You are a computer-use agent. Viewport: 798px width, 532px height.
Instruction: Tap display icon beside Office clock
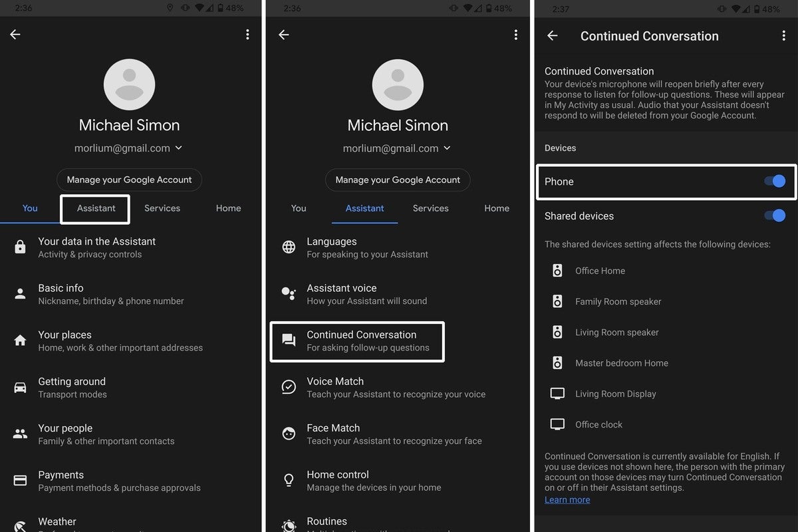pyautogui.click(x=558, y=424)
